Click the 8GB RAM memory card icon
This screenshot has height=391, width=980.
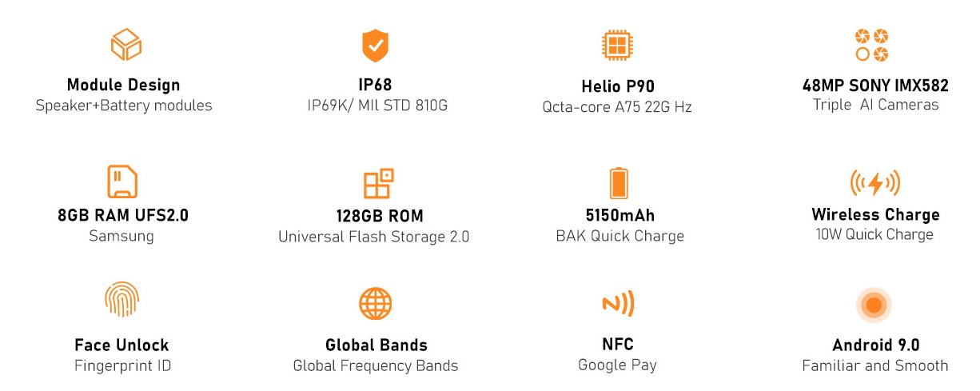[122, 182]
